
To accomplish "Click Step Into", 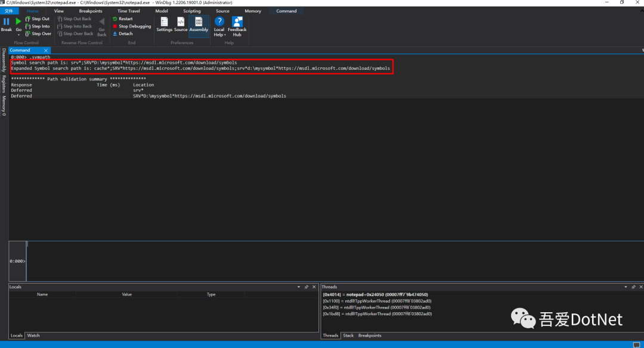I will 38,26.
